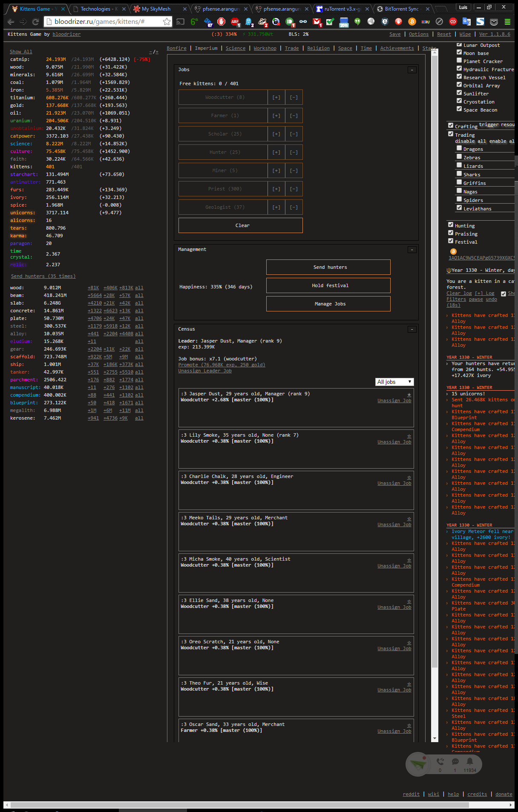Image resolution: width=518 pixels, height=812 pixels.
Task: Enable the Dragons trading checkbox
Action: 459,148
